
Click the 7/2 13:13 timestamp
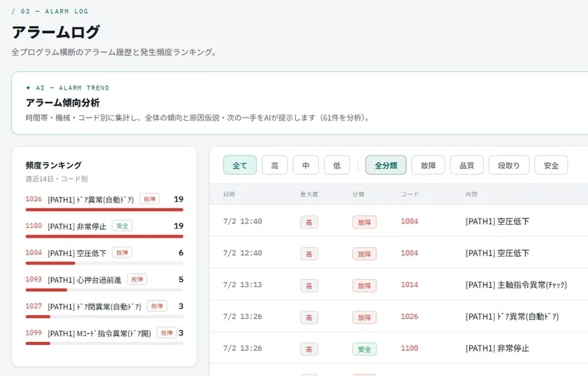point(243,285)
